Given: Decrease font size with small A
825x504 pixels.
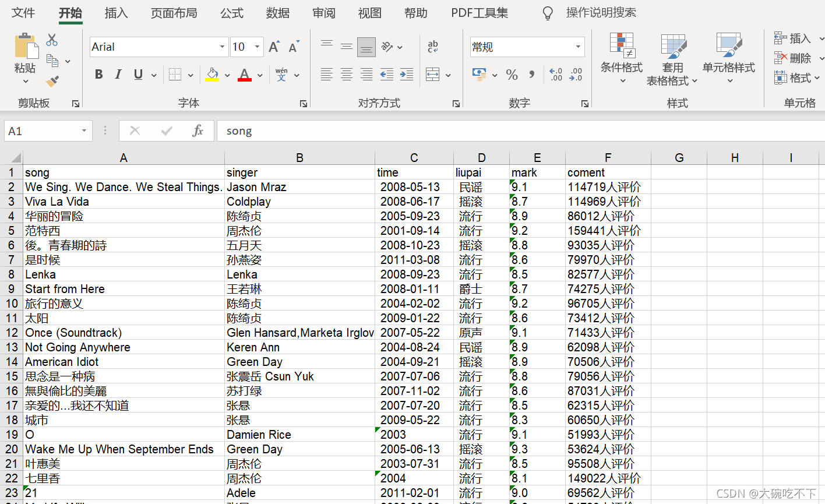Looking at the screenshot, I should point(293,47).
